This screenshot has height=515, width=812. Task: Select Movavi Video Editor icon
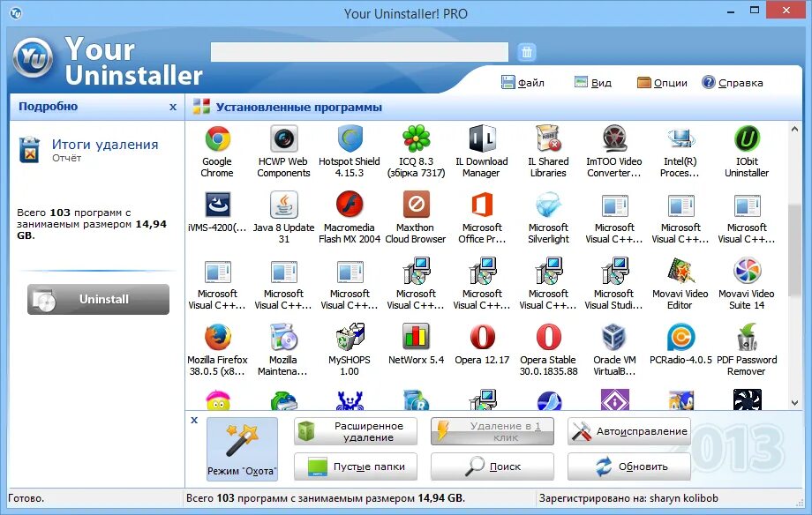[681, 272]
